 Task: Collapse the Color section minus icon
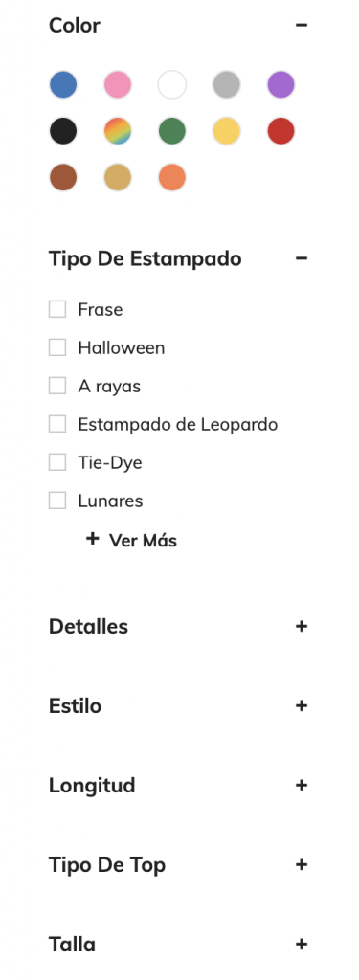pyautogui.click(x=302, y=26)
